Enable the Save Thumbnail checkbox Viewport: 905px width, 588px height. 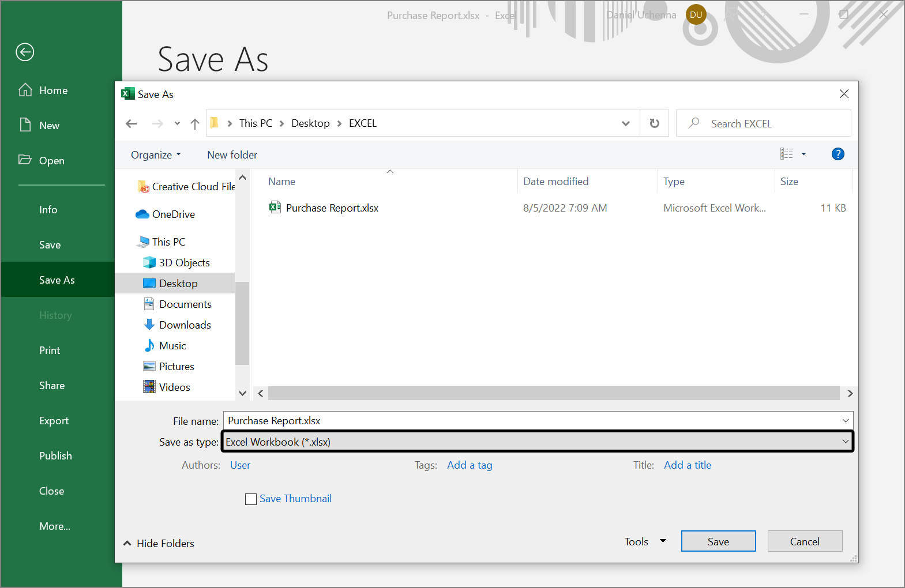click(x=251, y=499)
